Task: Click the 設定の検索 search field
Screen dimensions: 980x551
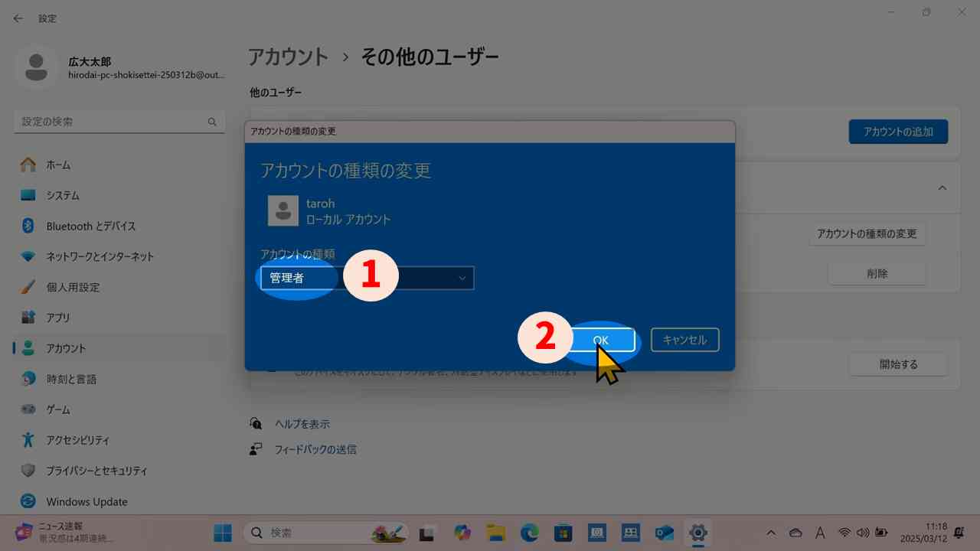Action: tap(115, 121)
